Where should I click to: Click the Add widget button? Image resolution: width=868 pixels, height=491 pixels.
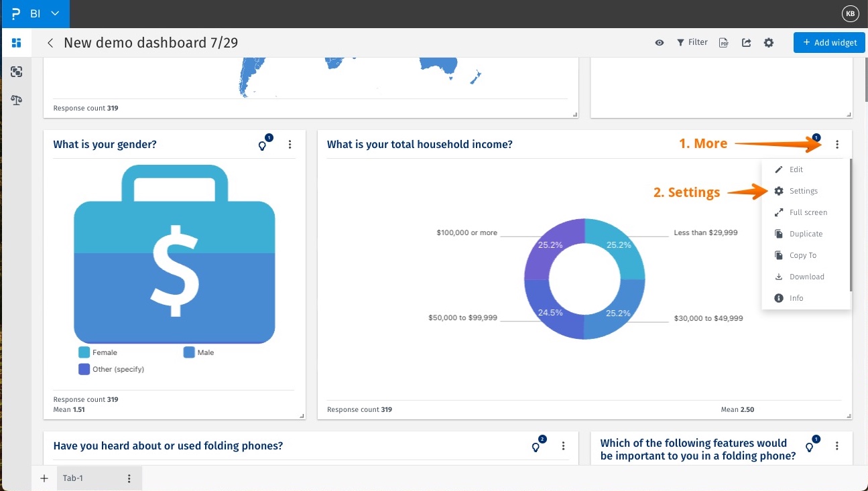829,42
